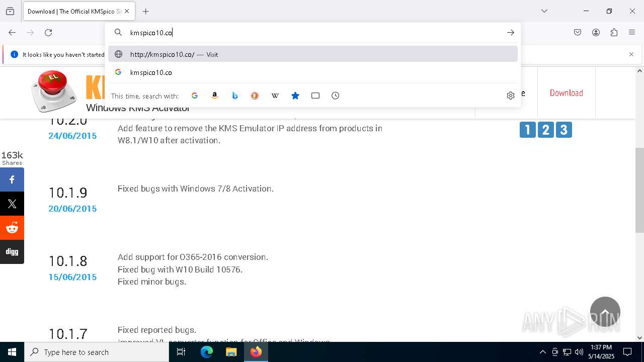Search this time with Amazon
The image size is (644, 362).
coord(215,96)
